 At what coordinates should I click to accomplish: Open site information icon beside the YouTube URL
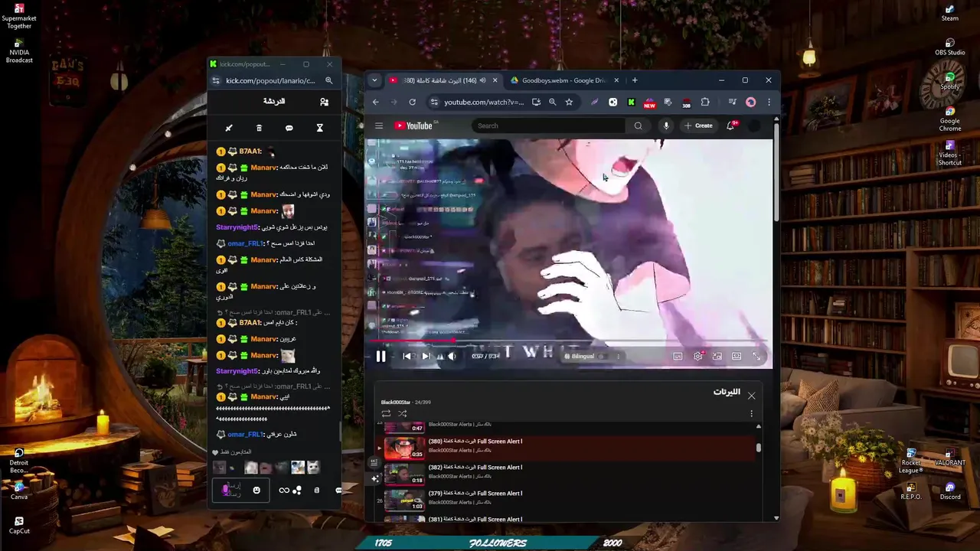(x=434, y=102)
